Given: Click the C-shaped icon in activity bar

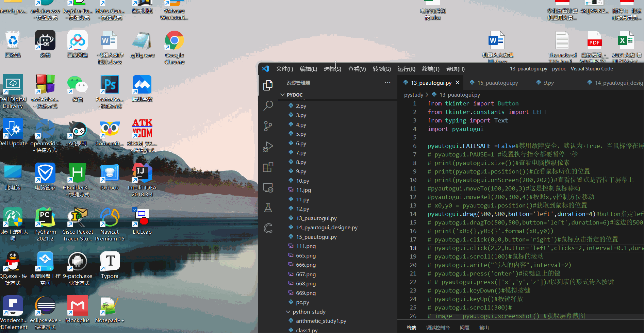Looking at the screenshot, I should pyautogui.click(x=268, y=228).
